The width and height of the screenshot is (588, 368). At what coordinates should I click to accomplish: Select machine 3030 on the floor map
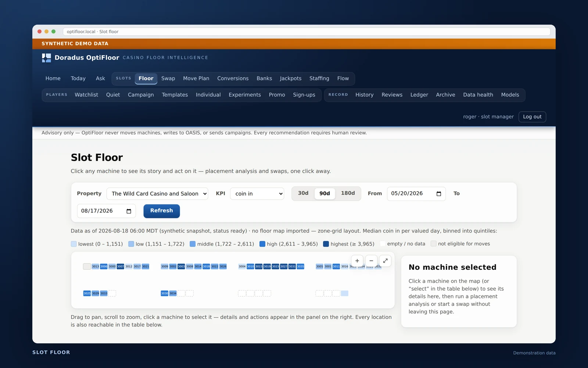(x=165, y=293)
